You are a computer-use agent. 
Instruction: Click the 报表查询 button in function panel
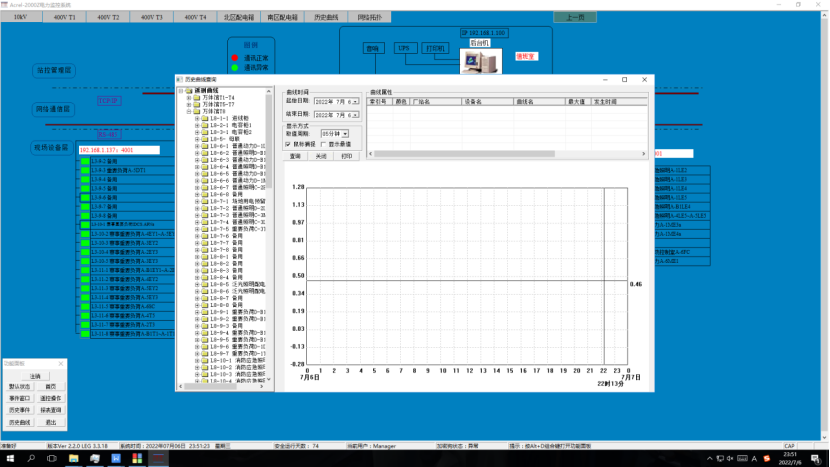(x=50, y=410)
